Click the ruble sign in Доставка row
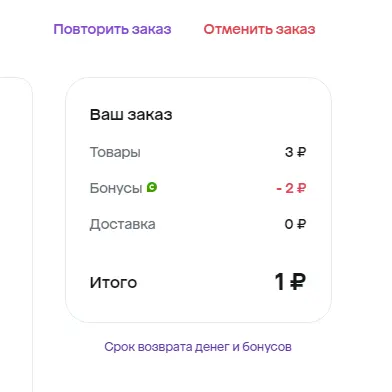The height and width of the screenshot is (392, 392). [301, 224]
